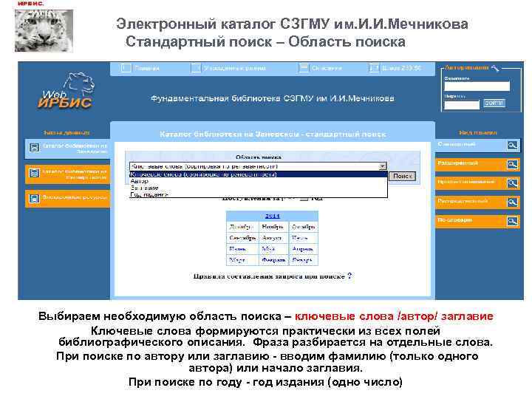
Task: Open Ноябрь arrivals link
Action: tap(273, 227)
